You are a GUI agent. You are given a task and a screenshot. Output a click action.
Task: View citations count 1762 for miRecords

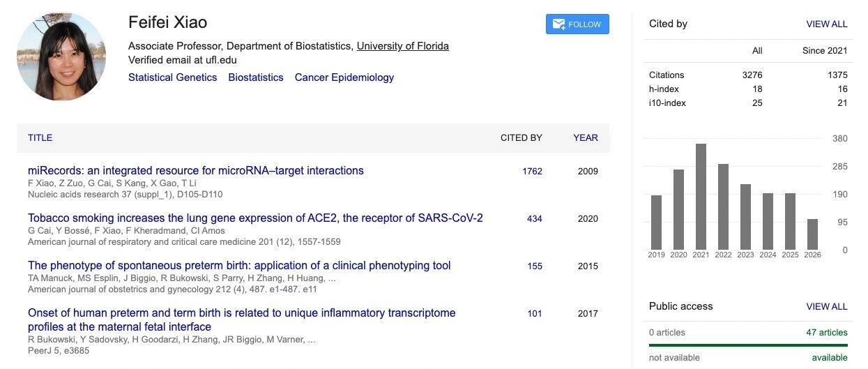click(x=532, y=172)
